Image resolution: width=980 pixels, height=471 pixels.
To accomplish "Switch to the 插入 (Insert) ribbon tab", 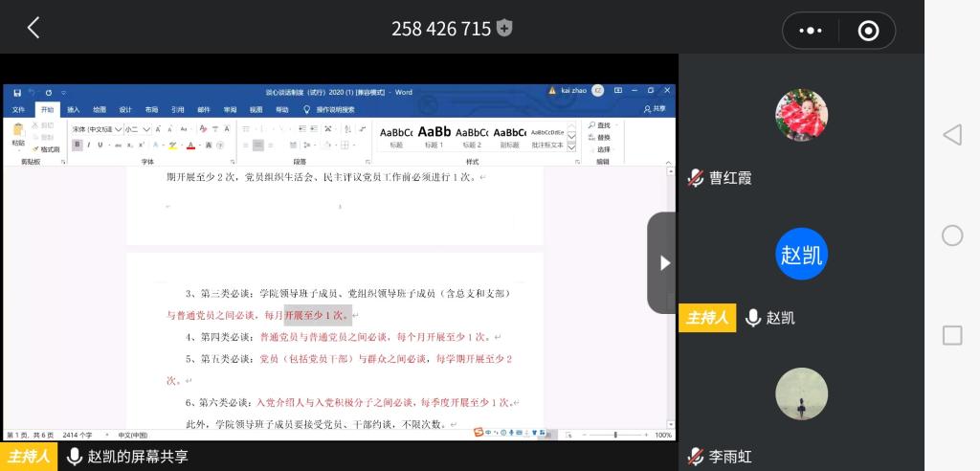I will (73, 109).
